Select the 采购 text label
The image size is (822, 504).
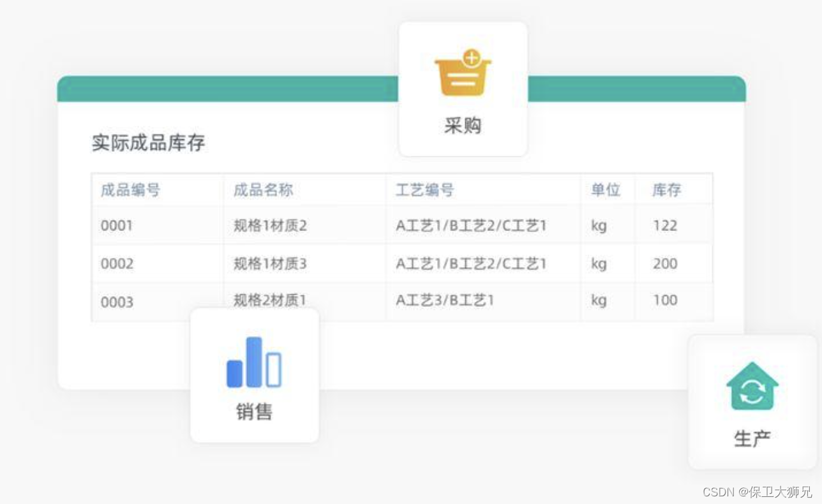click(463, 126)
